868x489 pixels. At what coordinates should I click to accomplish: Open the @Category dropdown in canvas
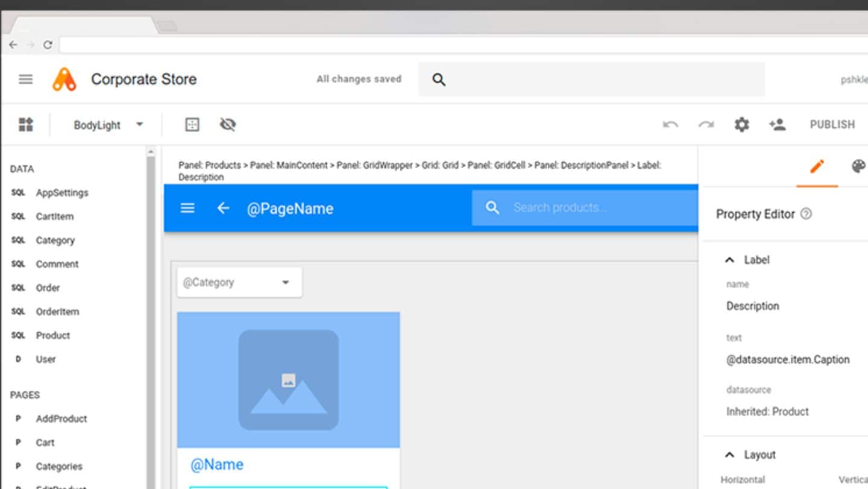tap(239, 282)
